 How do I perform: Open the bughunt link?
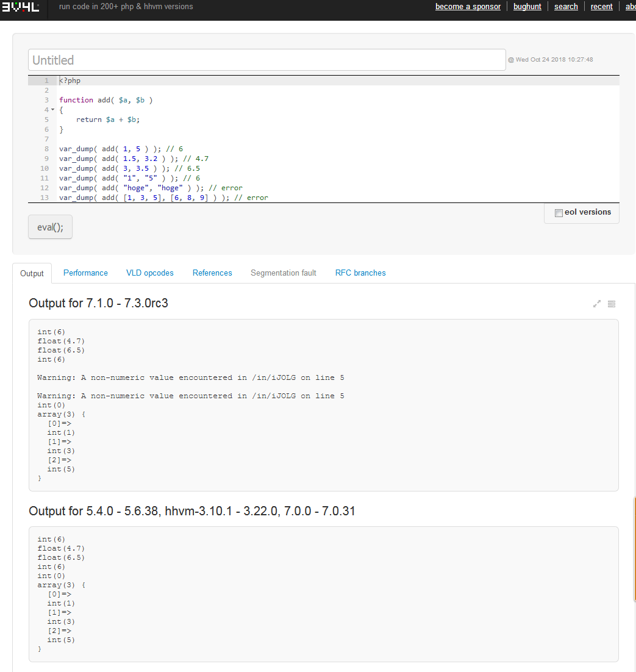point(527,7)
